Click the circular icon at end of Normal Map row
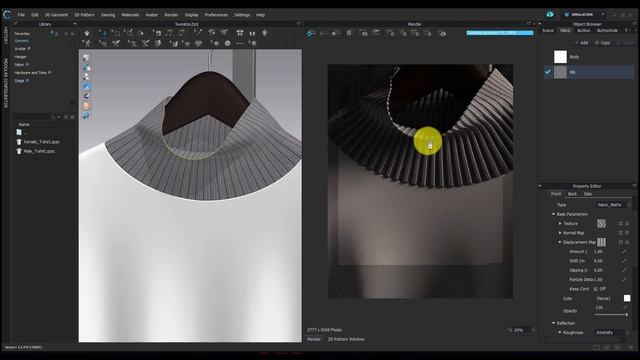Viewport: 640px width, 360px height. 627,233
